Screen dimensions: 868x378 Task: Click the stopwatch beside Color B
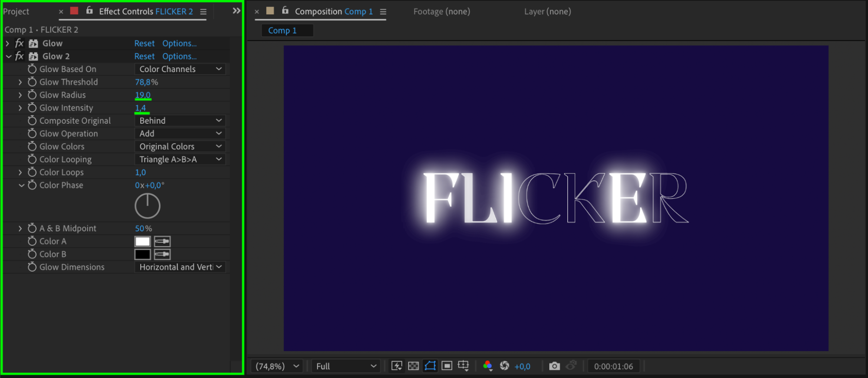[x=32, y=254]
